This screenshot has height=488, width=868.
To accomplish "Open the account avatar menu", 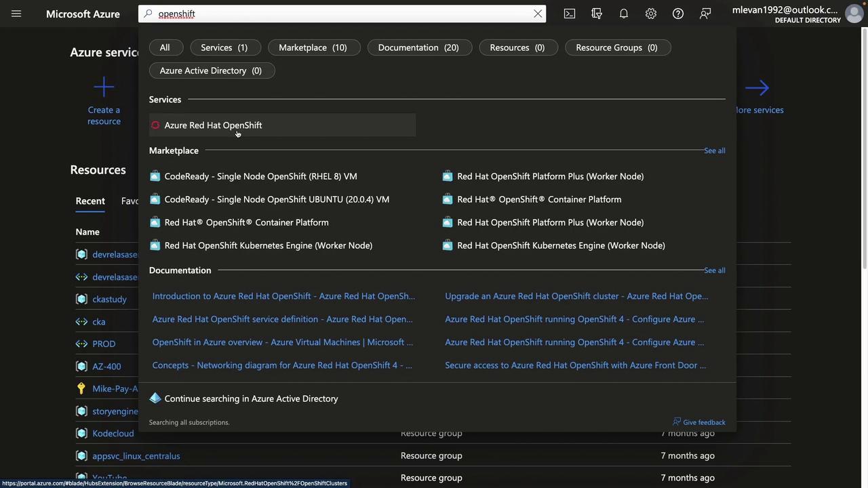I will point(854,14).
